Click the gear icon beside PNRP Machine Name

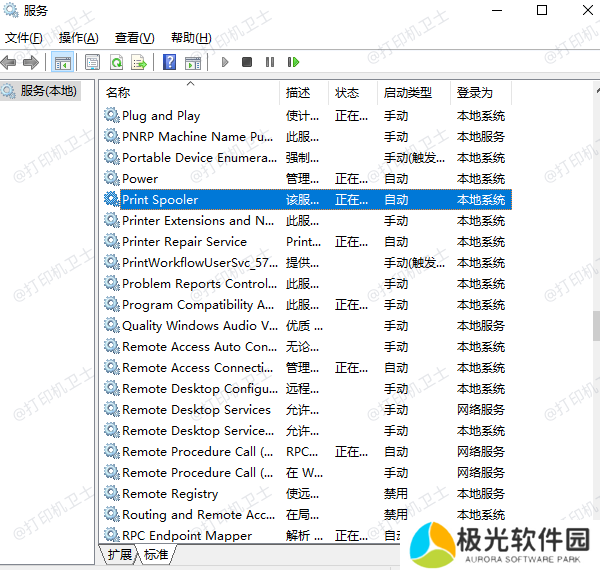click(112, 136)
